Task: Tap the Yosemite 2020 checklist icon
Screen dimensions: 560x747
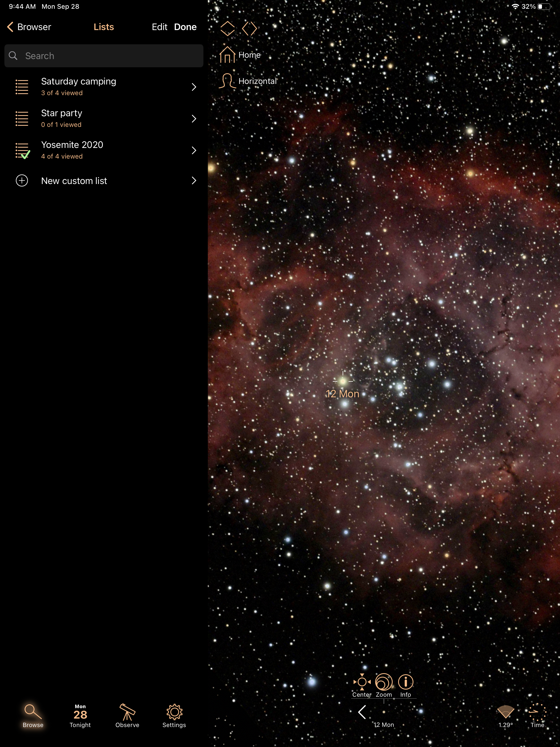Action: (x=22, y=150)
